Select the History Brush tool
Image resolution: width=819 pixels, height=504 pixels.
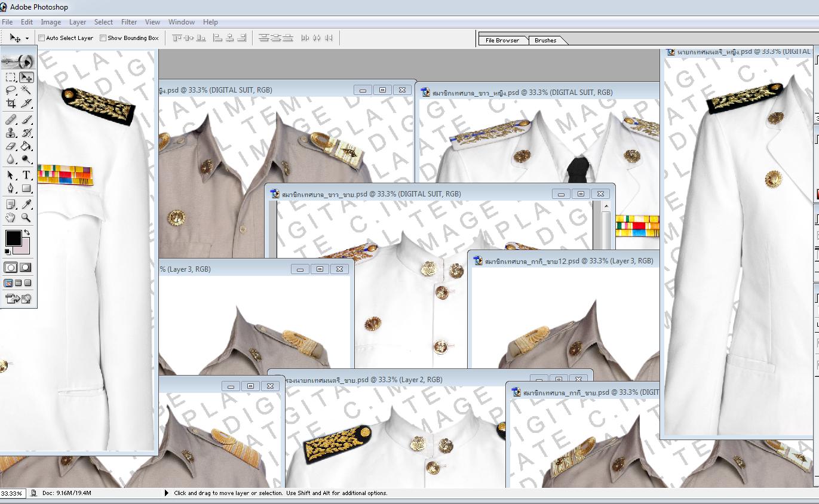tap(26, 133)
